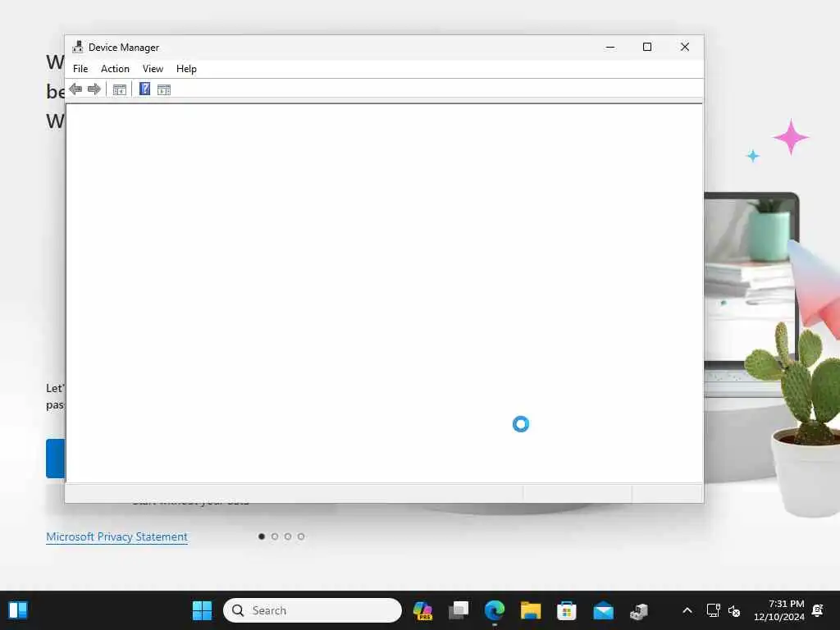Select the first carousel page dot

(x=262, y=536)
